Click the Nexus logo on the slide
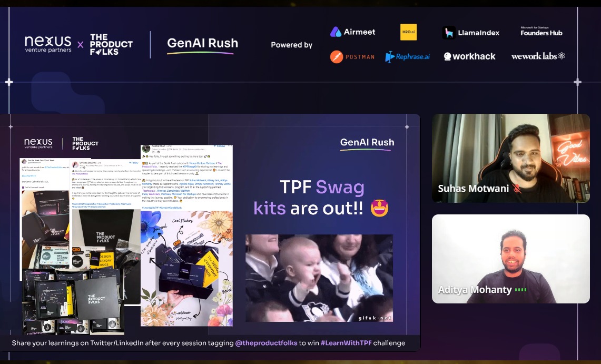 [38, 143]
